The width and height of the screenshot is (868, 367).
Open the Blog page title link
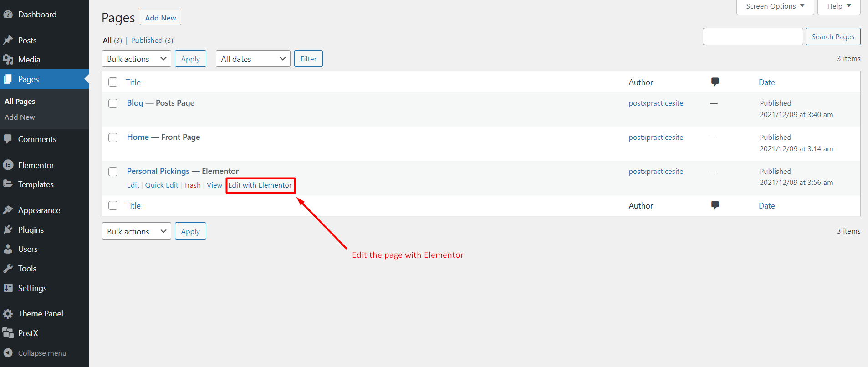135,103
